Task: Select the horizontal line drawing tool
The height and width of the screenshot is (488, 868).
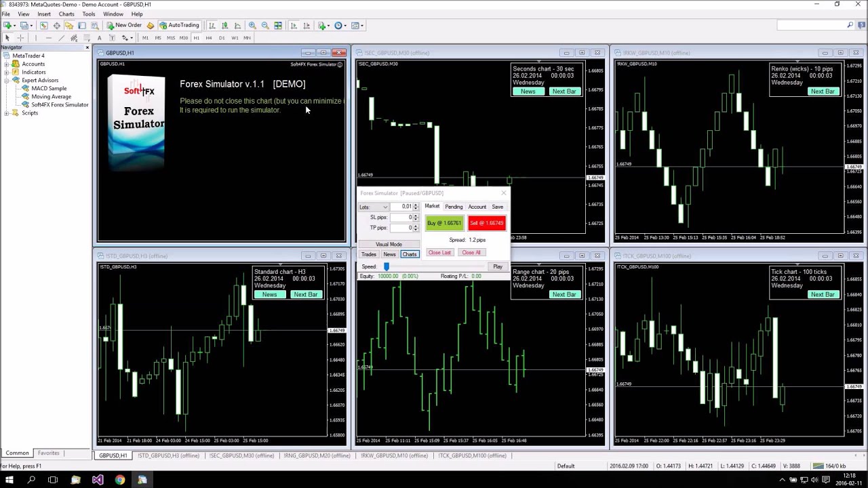Action: pyautogui.click(x=49, y=38)
